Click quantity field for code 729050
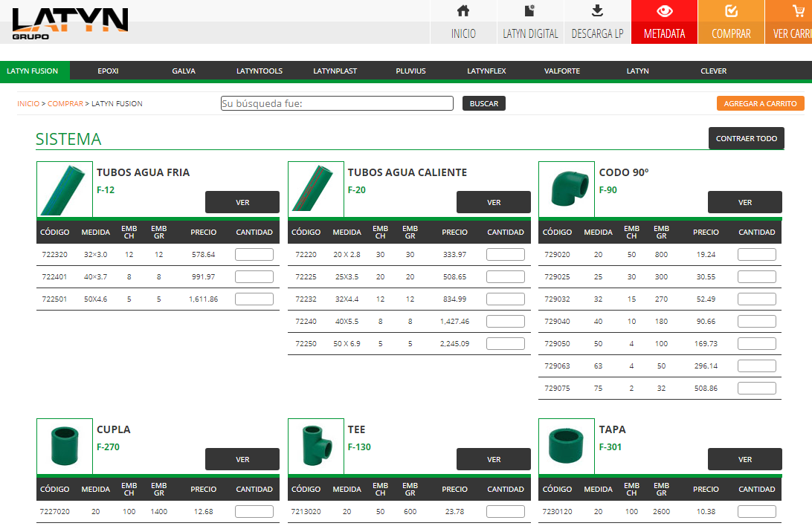Image resolution: width=812 pixels, height=526 pixels. tap(756, 343)
